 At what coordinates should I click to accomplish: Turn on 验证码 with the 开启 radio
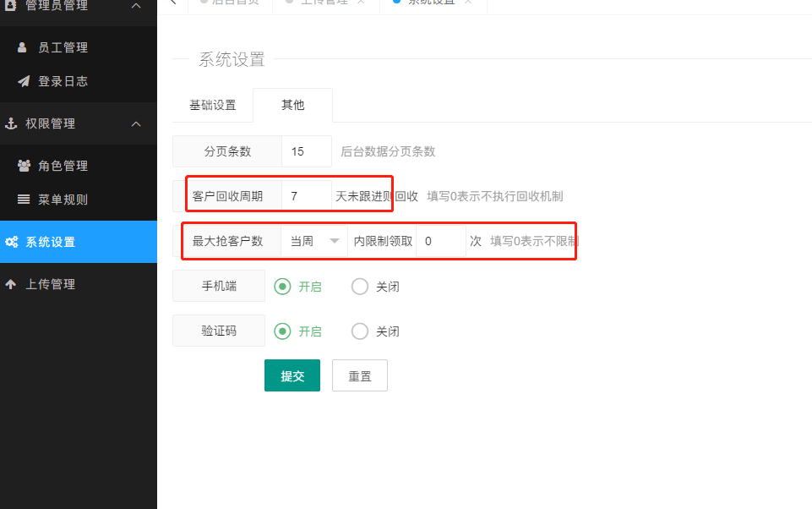[283, 331]
